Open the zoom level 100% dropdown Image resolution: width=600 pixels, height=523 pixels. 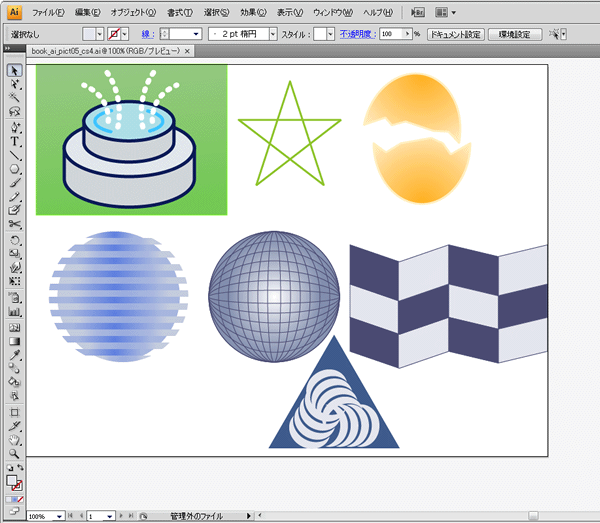[x=59, y=516]
